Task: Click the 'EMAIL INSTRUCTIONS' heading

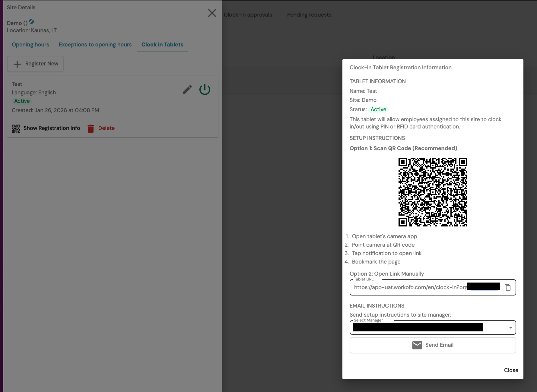Action: coord(377,306)
